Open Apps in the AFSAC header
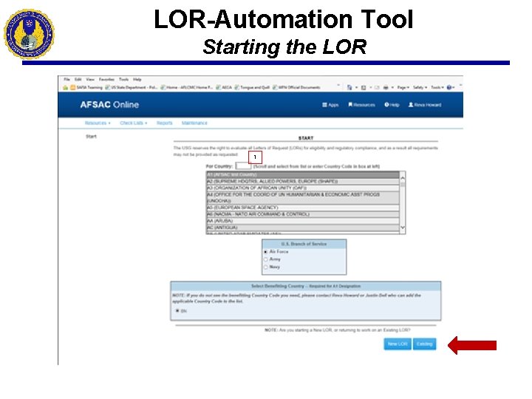This screenshot has height=399, width=532. pos(330,105)
